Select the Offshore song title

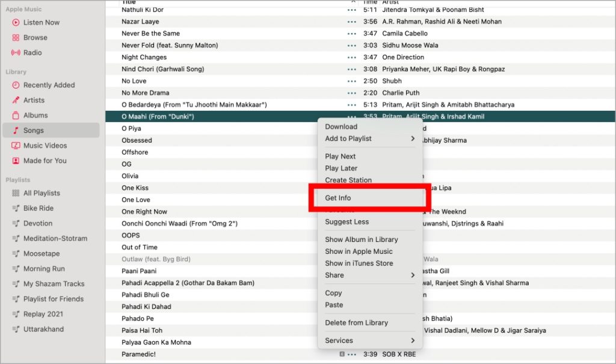point(135,152)
